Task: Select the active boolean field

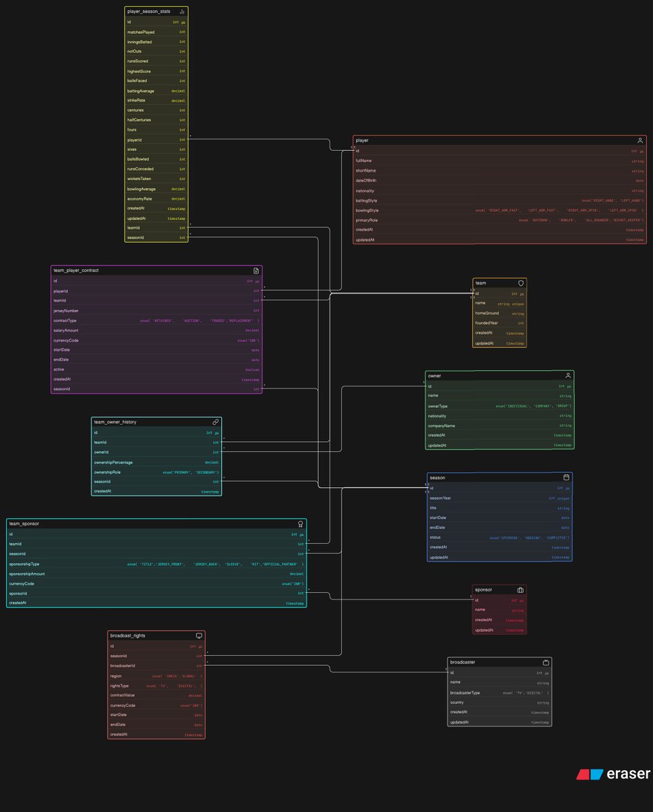Action: tap(156, 369)
